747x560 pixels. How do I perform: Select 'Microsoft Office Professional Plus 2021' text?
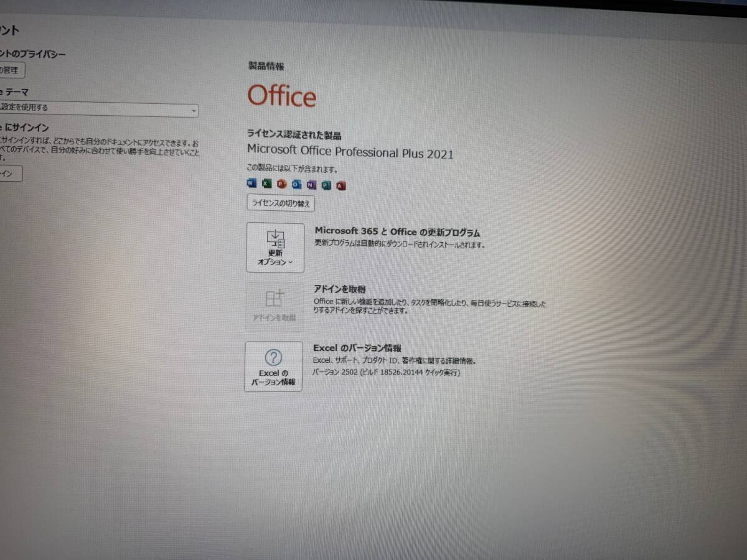click(x=350, y=151)
